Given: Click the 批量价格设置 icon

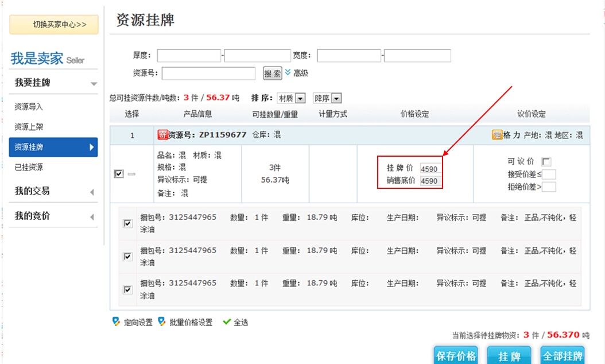Looking at the screenshot, I should tap(162, 322).
